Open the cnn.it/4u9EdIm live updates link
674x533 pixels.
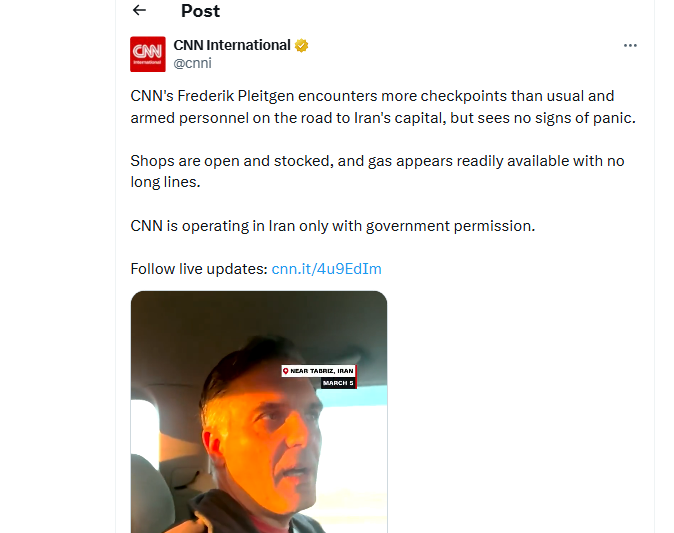327,269
